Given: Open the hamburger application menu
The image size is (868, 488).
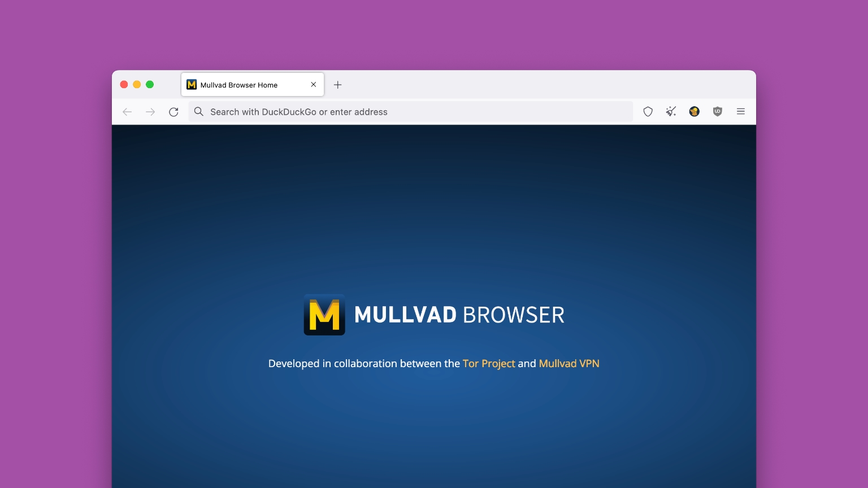Looking at the screenshot, I should tap(741, 112).
